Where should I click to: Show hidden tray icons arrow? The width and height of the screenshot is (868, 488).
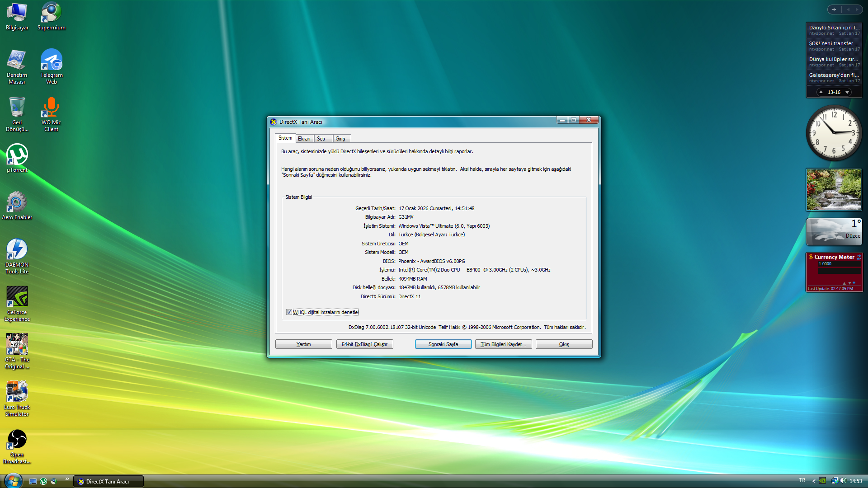(814, 481)
